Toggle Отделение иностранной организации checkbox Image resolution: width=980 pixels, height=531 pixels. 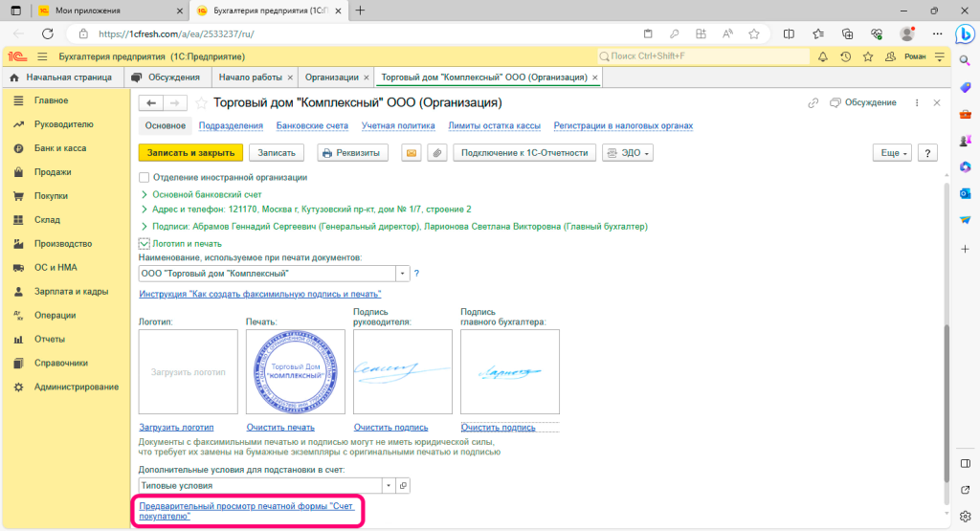(145, 177)
